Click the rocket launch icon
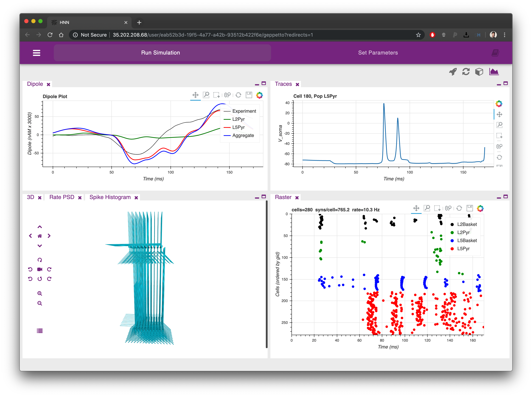This screenshot has height=397, width=532. [x=453, y=72]
